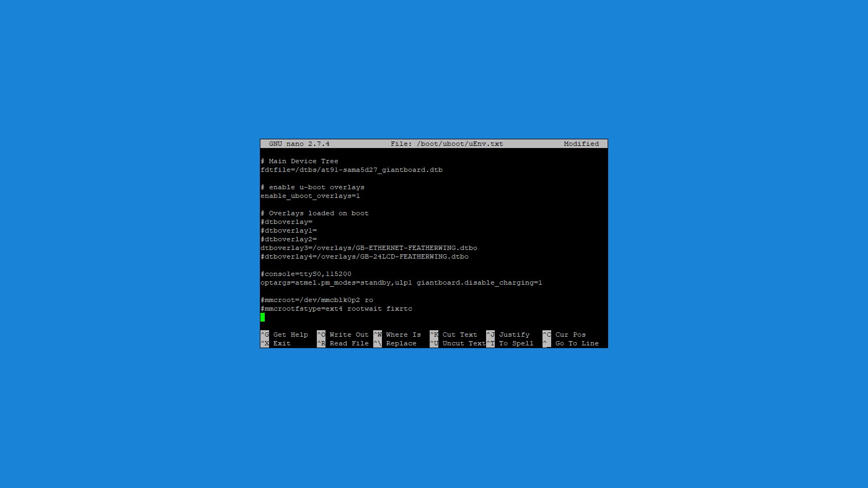Click the Read File shortcut label

349,343
